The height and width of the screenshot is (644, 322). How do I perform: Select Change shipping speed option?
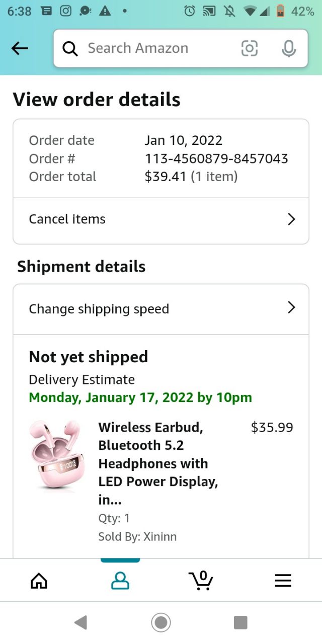[x=99, y=309]
